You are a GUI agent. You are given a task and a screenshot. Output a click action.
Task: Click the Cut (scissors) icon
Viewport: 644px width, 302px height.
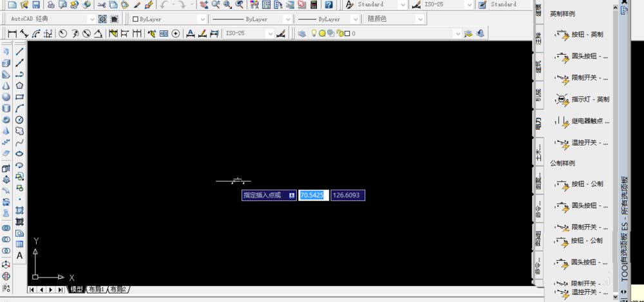pos(102,5)
